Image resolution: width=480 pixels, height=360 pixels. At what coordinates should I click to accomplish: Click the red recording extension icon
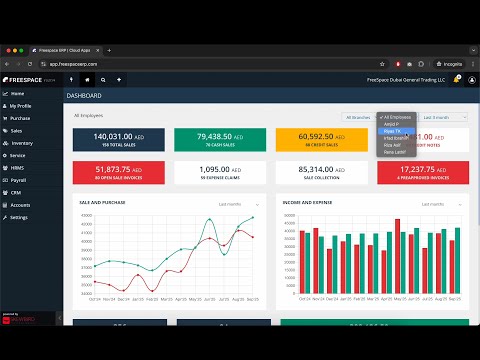click(398, 64)
